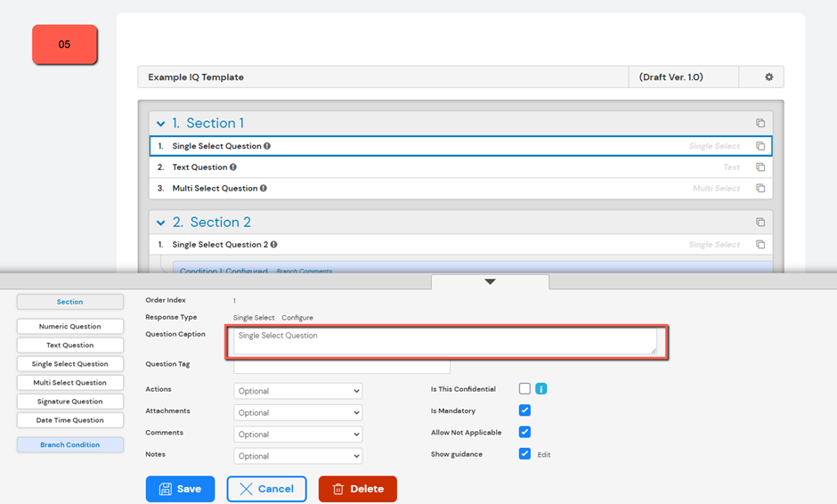
Task: Toggle the Allow Not Applicable checkbox
Action: pos(524,432)
